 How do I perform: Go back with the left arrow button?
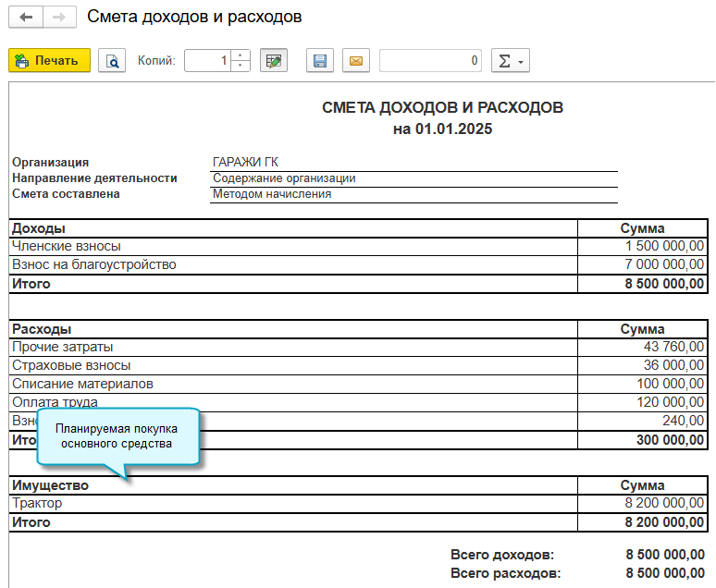click(26, 18)
